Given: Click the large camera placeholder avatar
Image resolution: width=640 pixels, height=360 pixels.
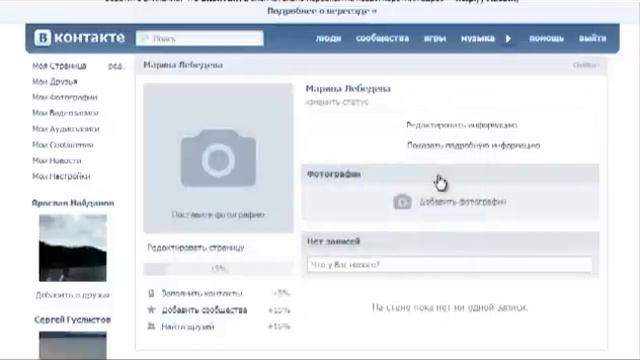Looking at the screenshot, I should click(x=218, y=158).
